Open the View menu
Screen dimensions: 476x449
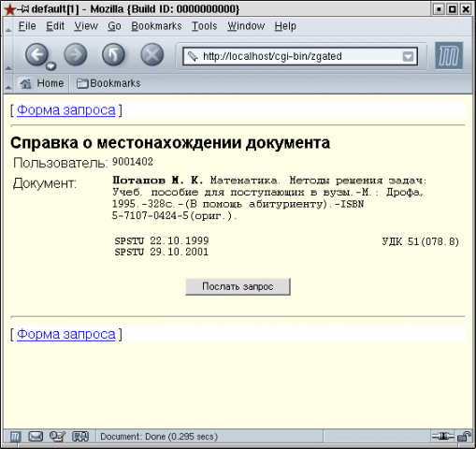tap(86, 26)
